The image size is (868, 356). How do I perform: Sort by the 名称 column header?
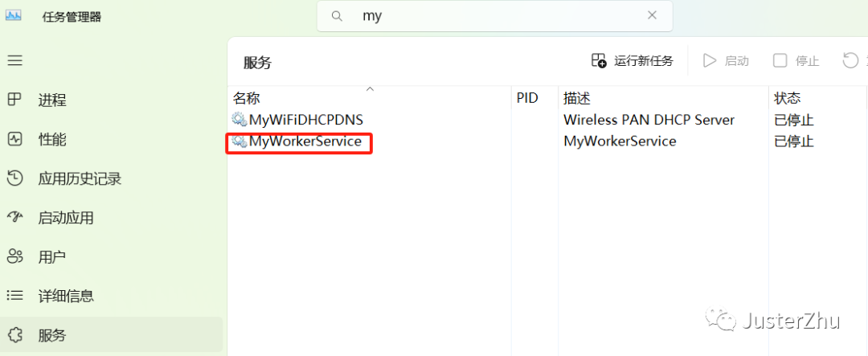tap(247, 99)
